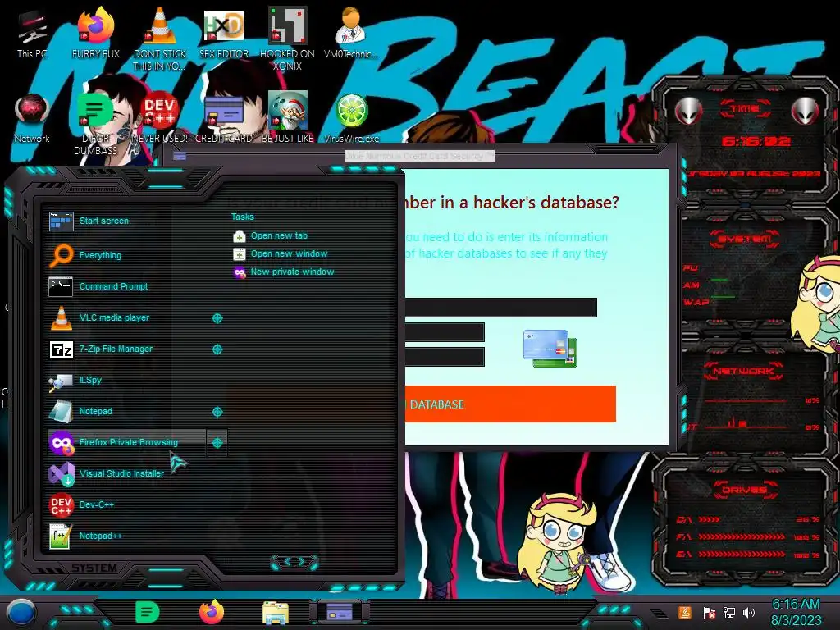Open the HOOKED ON XONIX desktop icon
Screen dimensions: 840x630
[288, 38]
